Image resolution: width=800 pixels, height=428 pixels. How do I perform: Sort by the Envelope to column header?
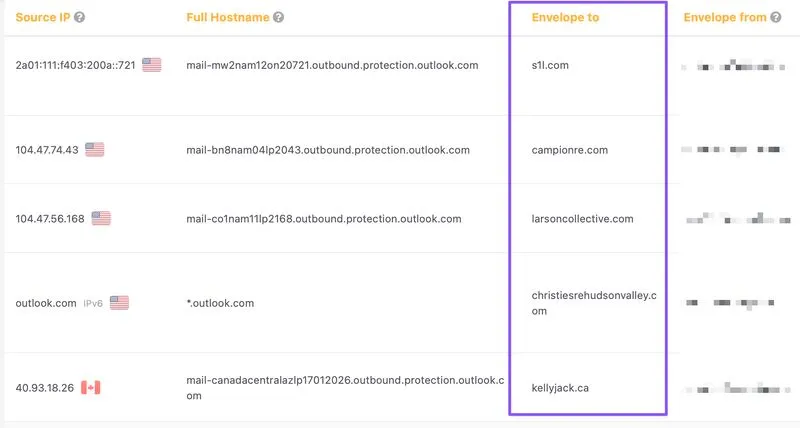(565, 17)
